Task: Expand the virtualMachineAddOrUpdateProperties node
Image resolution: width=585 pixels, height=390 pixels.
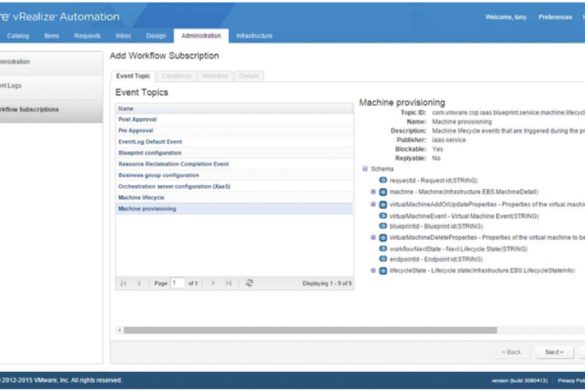Action: click(x=373, y=205)
